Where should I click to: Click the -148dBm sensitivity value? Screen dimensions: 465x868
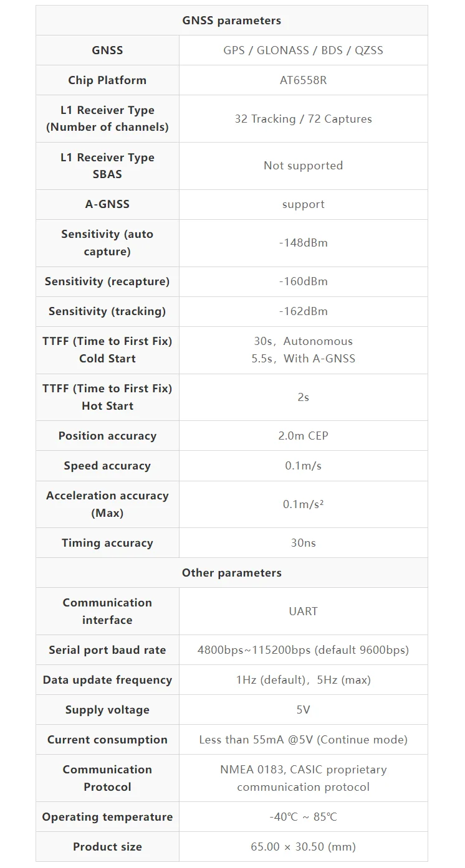[303, 243]
